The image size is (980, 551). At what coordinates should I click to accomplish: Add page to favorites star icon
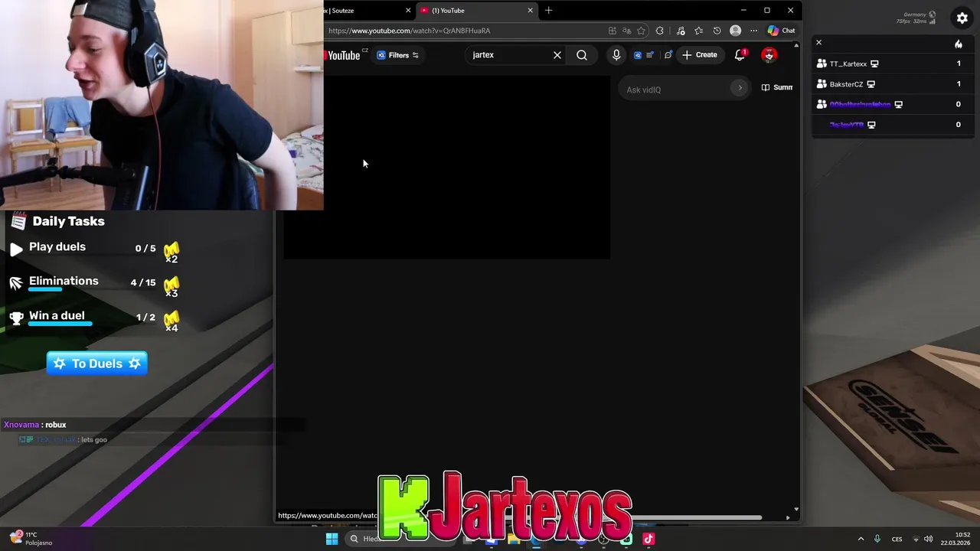641,31
